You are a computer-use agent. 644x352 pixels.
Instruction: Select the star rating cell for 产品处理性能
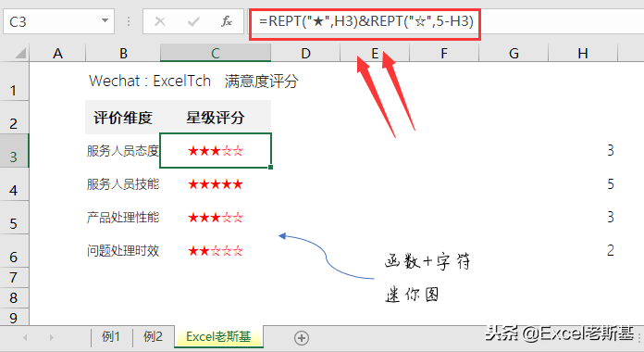(216, 218)
